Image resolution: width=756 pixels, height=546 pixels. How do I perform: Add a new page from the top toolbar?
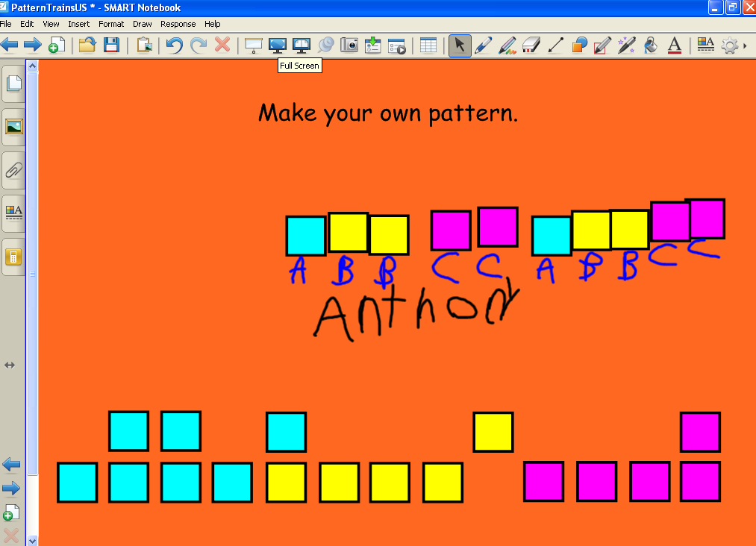(57, 45)
